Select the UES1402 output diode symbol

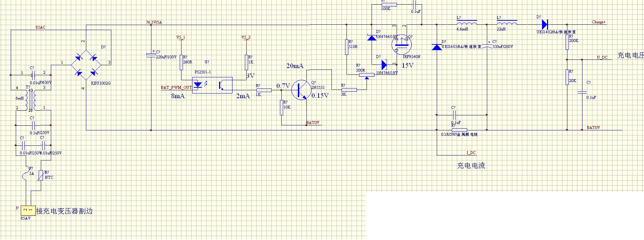tap(545, 24)
